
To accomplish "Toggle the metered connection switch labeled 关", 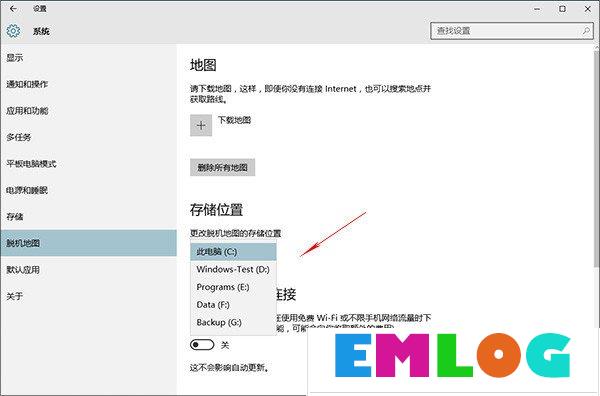I will pos(202,345).
